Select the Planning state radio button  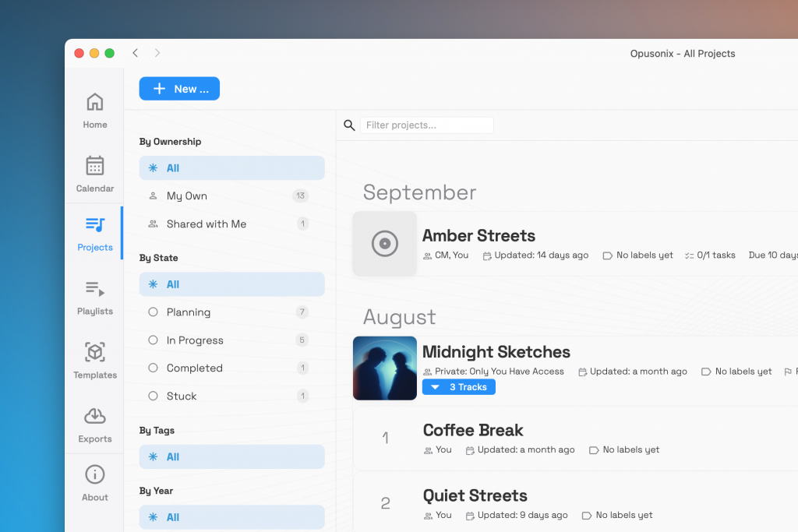(154, 312)
